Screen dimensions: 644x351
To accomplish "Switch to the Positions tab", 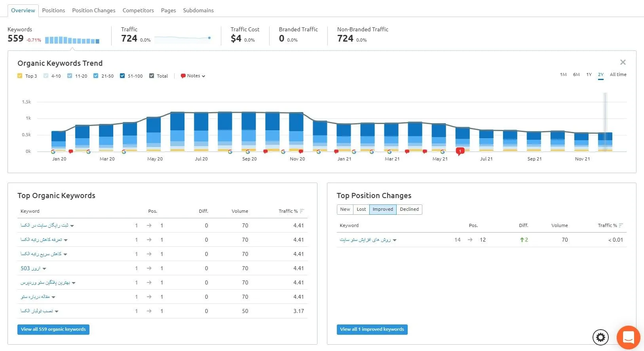I will pos(53,10).
